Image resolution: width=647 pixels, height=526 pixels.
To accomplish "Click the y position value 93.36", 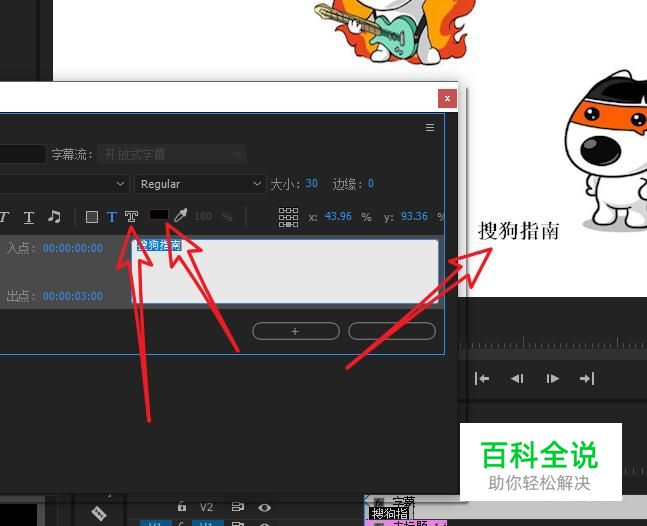I will click(414, 217).
